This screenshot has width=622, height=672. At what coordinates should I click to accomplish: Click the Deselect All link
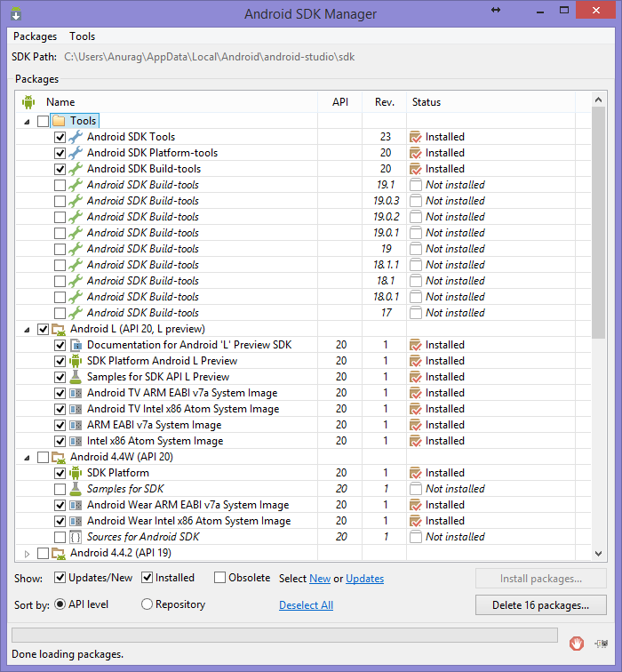point(307,605)
